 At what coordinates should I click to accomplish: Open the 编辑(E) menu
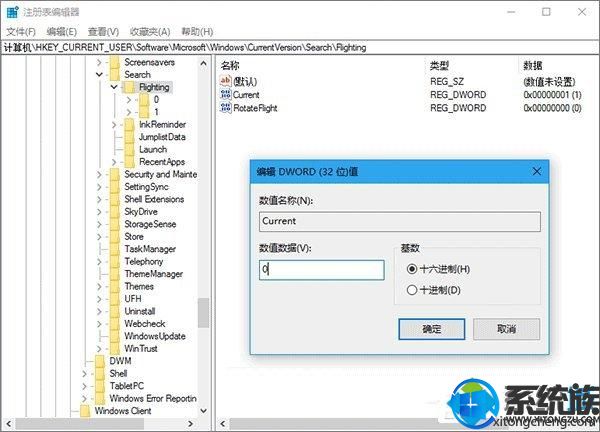click(62, 32)
